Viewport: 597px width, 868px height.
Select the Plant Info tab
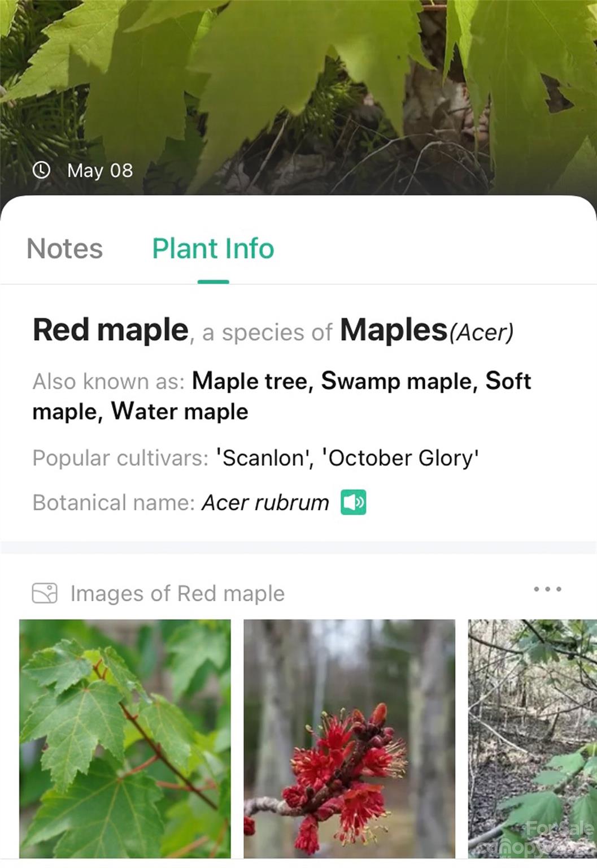pos(213,249)
